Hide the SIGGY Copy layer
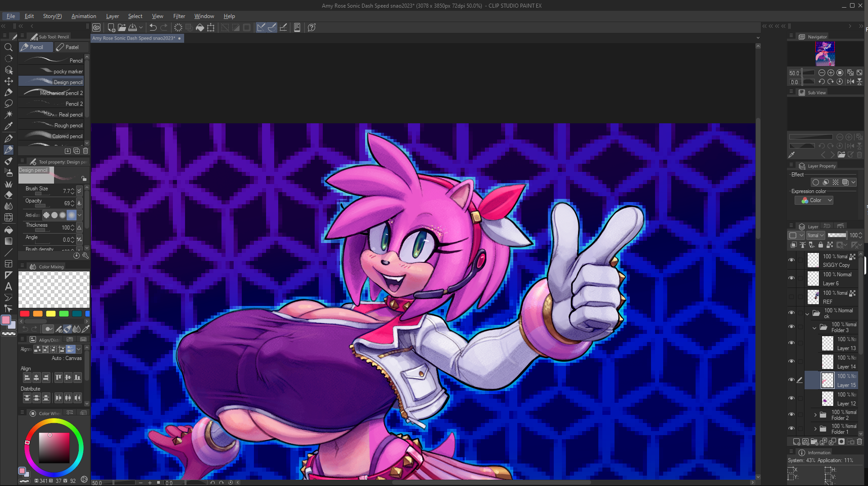The width and height of the screenshot is (868, 486). click(791, 260)
